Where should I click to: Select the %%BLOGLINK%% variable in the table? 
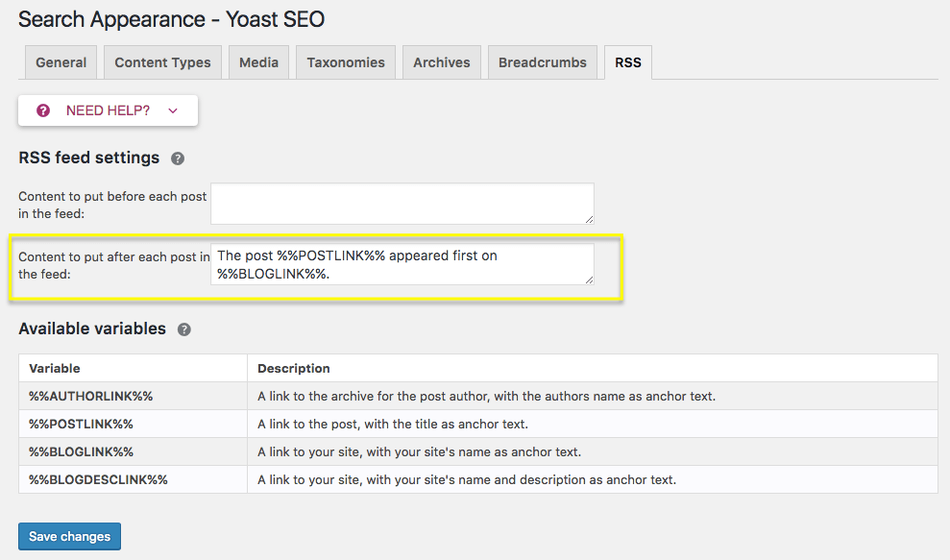pyautogui.click(x=82, y=452)
